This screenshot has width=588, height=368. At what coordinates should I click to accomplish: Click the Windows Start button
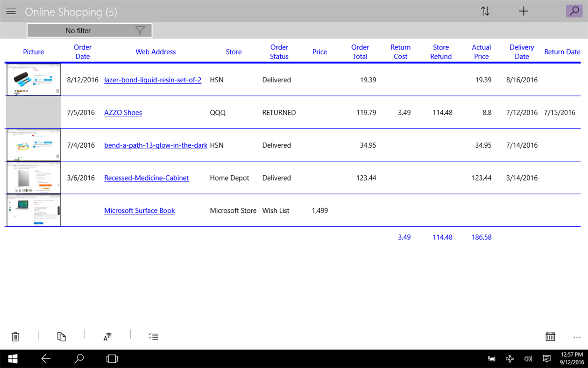click(x=12, y=359)
